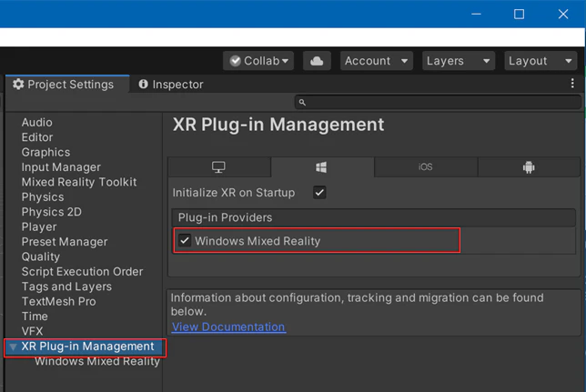Click the Plug-in Providers header
The height and width of the screenshot is (392, 586).
tap(374, 217)
